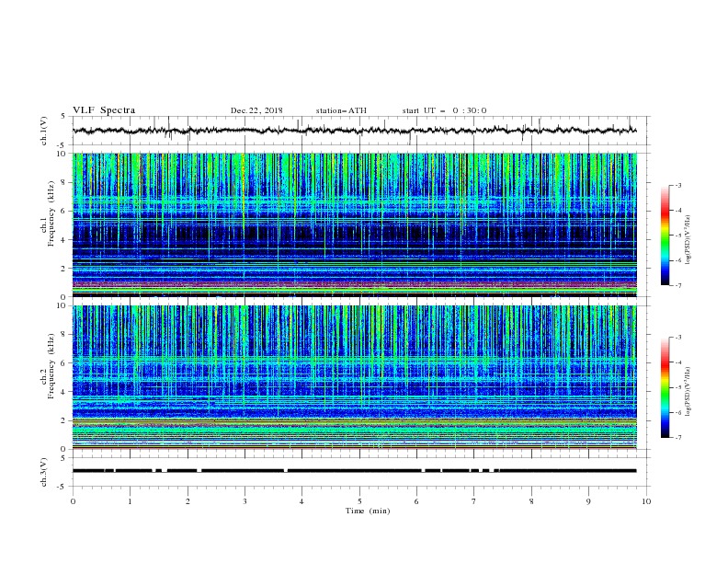Click the "station=ATH" header label
The image size is (728, 563).
341,110
